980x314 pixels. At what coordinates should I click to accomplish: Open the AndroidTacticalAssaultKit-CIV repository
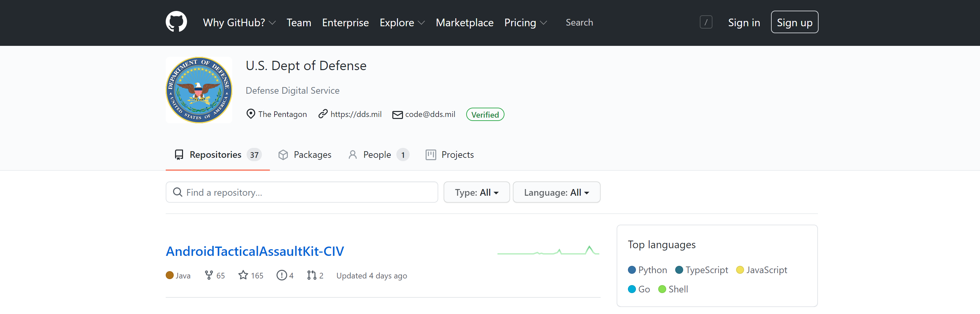click(x=255, y=251)
